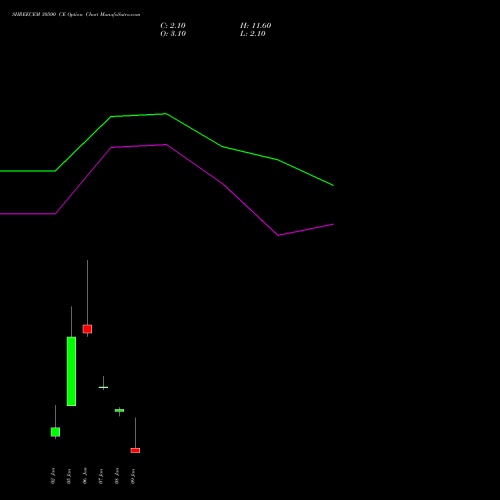The height and width of the screenshot is (500, 500).
Task: Select the red candle for 09 Jan
Action: click(x=135, y=450)
